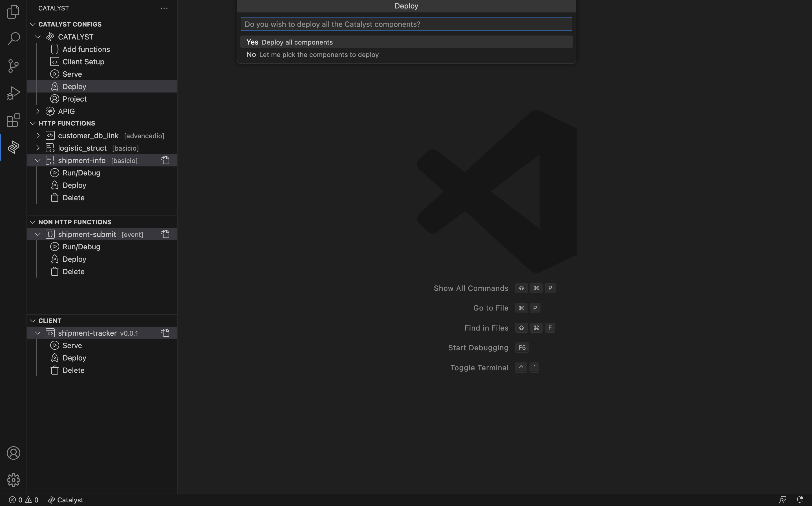Viewport: 812px width, 506px height.
Task: Expand the logistic_struct function
Action: 38,148
